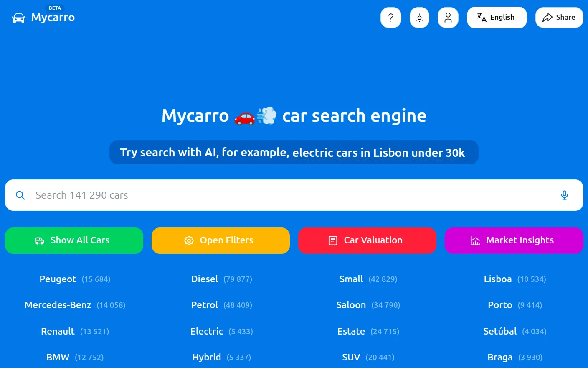Try example query electric cars in Lisbon under 30k
Image resolution: width=588 pixels, height=368 pixels.
tap(378, 153)
